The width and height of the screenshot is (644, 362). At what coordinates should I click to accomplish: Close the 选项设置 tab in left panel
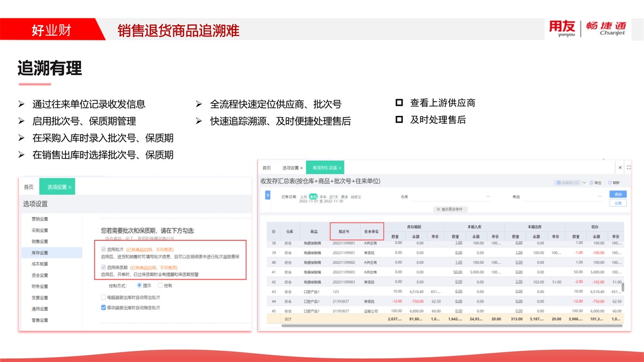pos(70,187)
